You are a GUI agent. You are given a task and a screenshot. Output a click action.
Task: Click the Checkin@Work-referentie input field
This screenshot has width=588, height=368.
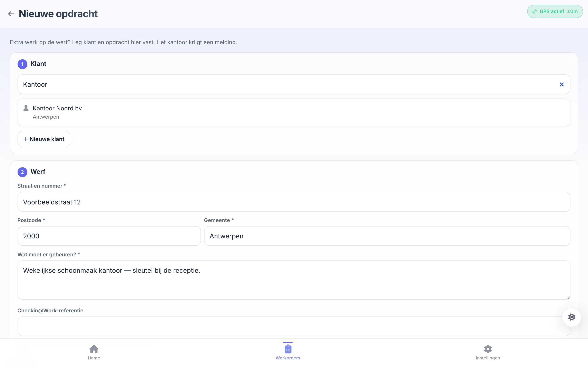[294, 326]
